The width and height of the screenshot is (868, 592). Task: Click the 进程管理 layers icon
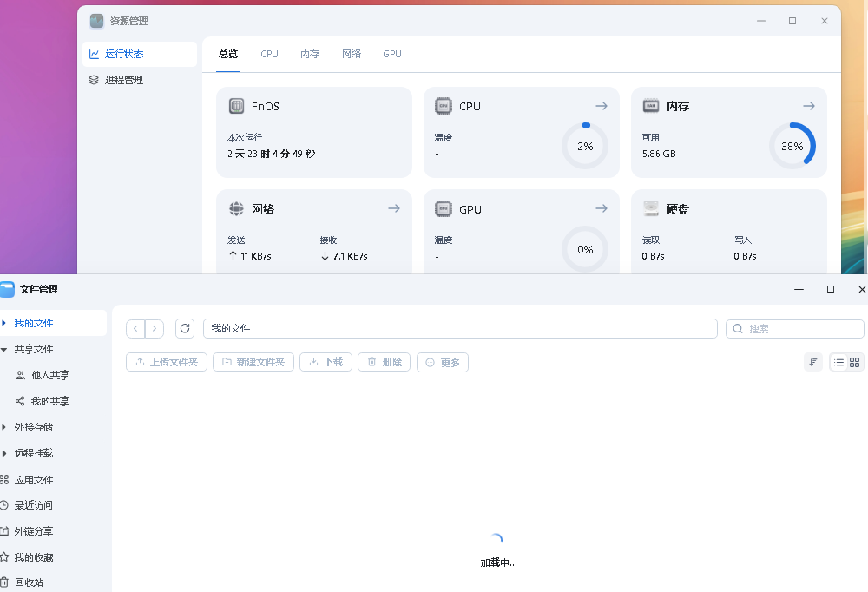(x=94, y=81)
